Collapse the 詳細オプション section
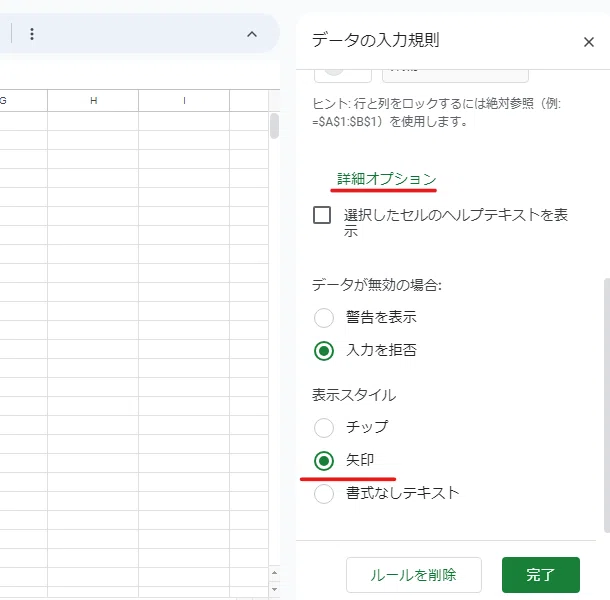The height and width of the screenshot is (600, 610). (x=386, y=179)
